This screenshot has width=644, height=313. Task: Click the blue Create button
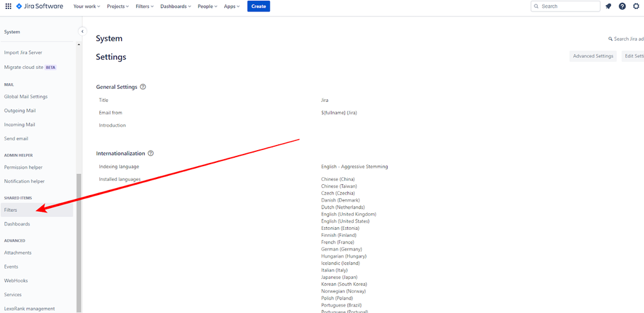(x=258, y=6)
